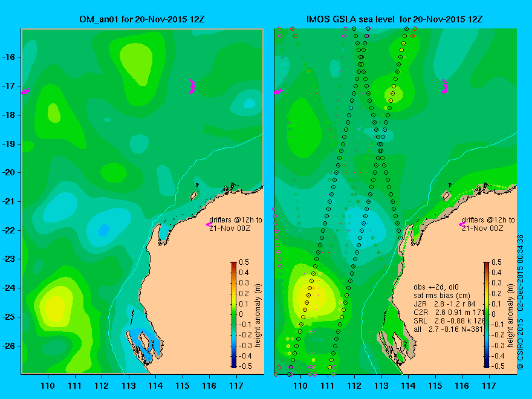Click the "obs +-2d, oi0" text
This screenshot has width=532, height=399.
[436, 287]
